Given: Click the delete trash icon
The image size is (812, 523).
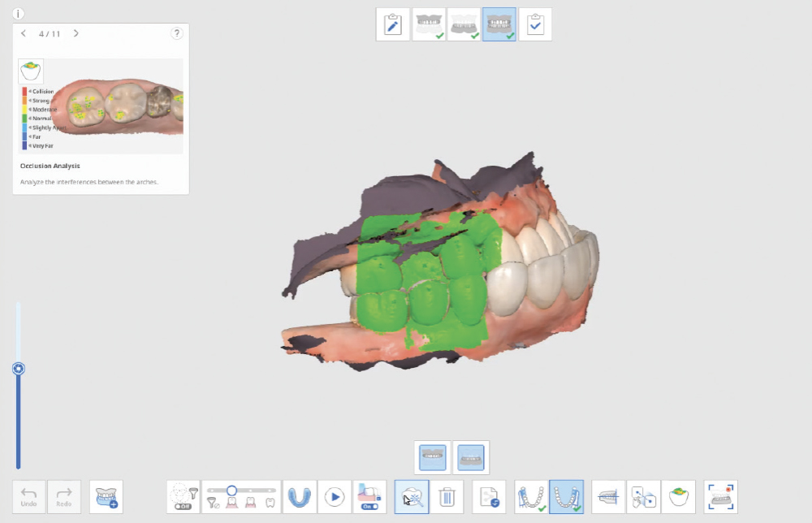Looking at the screenshot, I should click(447, 496).
